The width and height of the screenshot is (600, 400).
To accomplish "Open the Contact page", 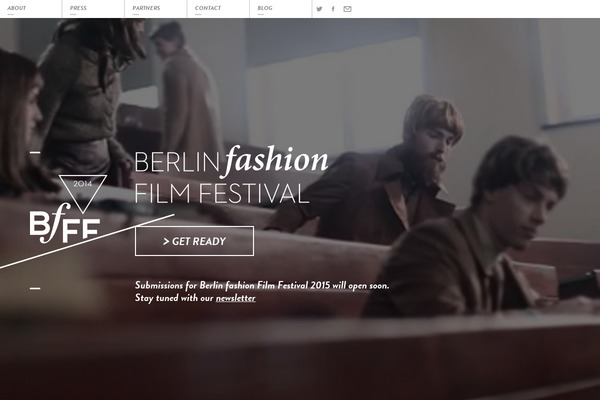I will 208,8.
